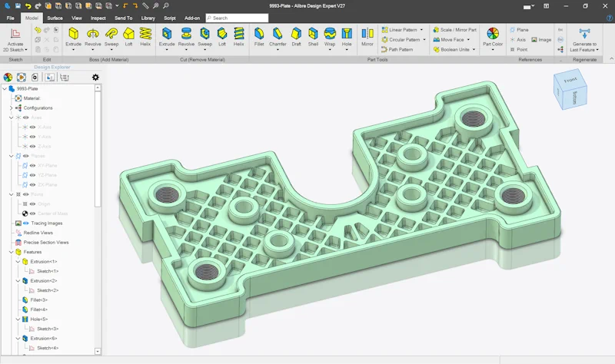Insert a reference Axis
Screen dimensions: 615x364
point(517,40)
